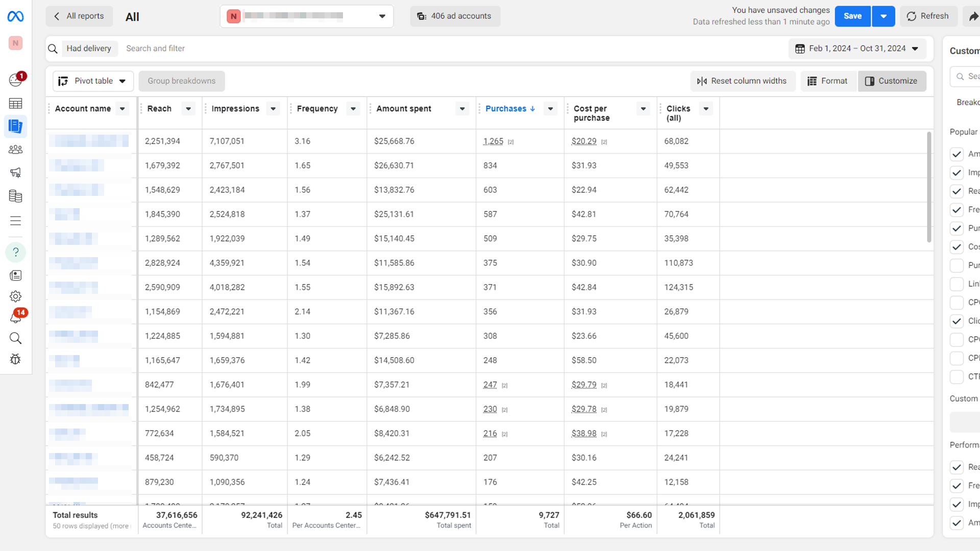Click the blue Save button
The height and width of the screenshot is (551, 980).
852,16
